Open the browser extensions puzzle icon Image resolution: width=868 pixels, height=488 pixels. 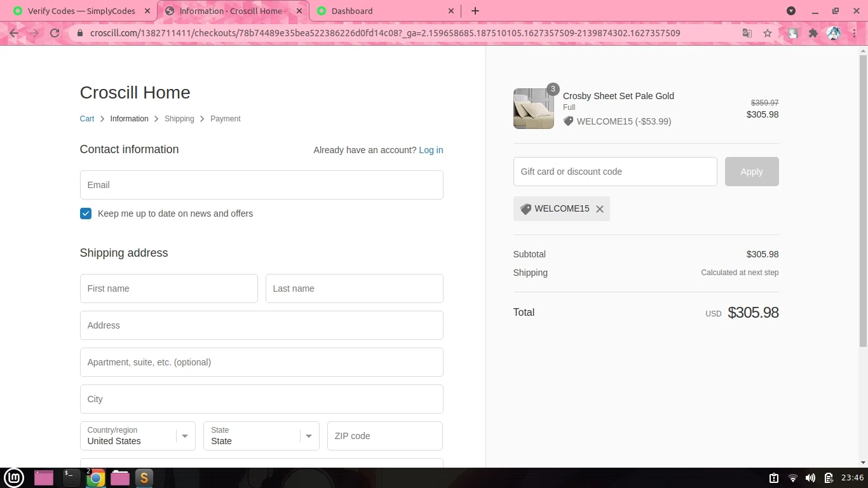(813, 33)
